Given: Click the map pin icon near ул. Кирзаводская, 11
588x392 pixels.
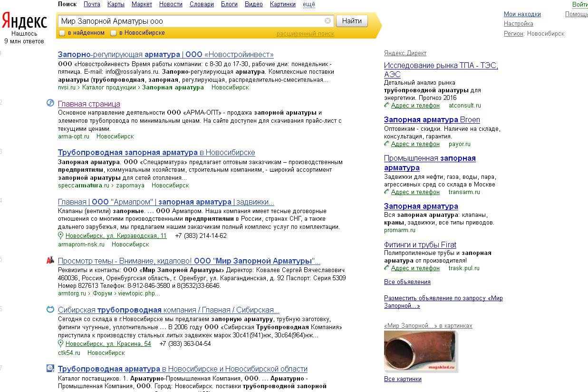Looking at the screenshot, I should click(61, 235).
